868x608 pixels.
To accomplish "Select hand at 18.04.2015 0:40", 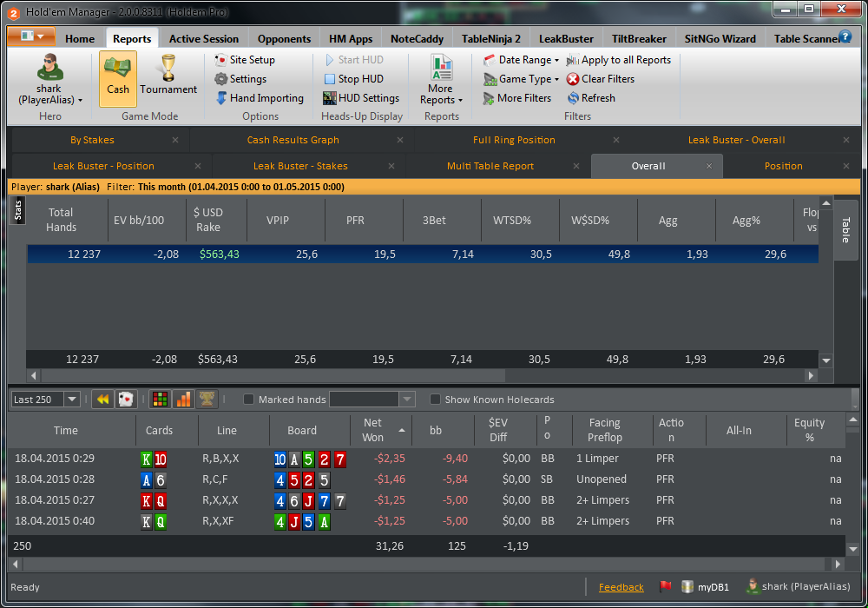I will 426,521.
